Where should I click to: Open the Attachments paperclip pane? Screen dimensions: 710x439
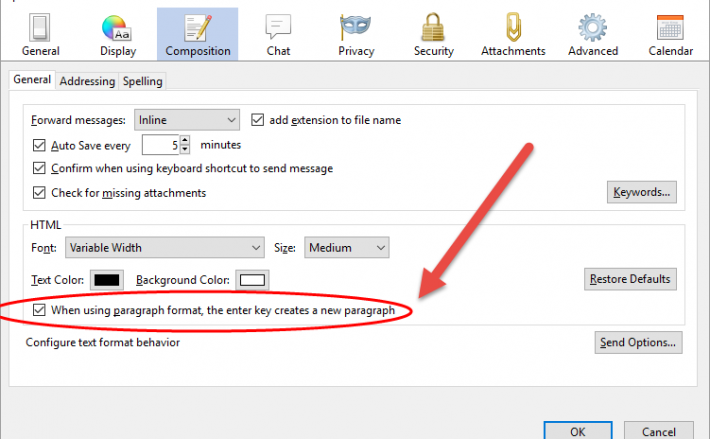point(513,35)
